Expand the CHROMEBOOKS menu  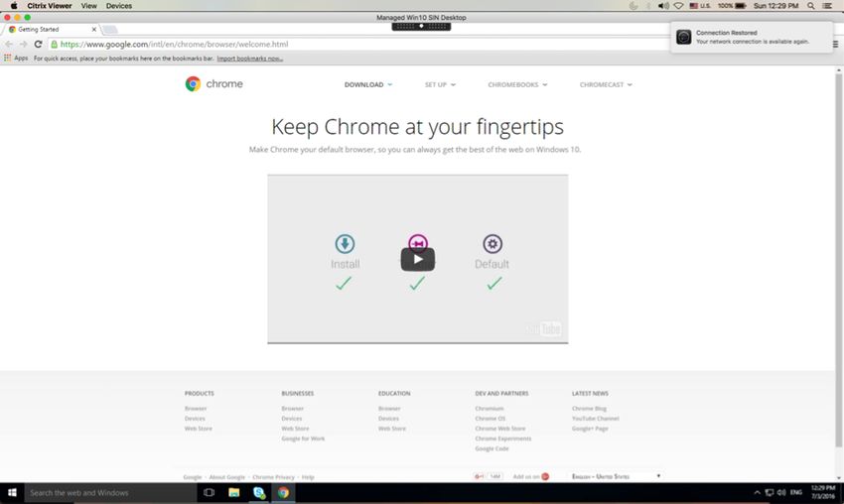click(x=517, y=84)
